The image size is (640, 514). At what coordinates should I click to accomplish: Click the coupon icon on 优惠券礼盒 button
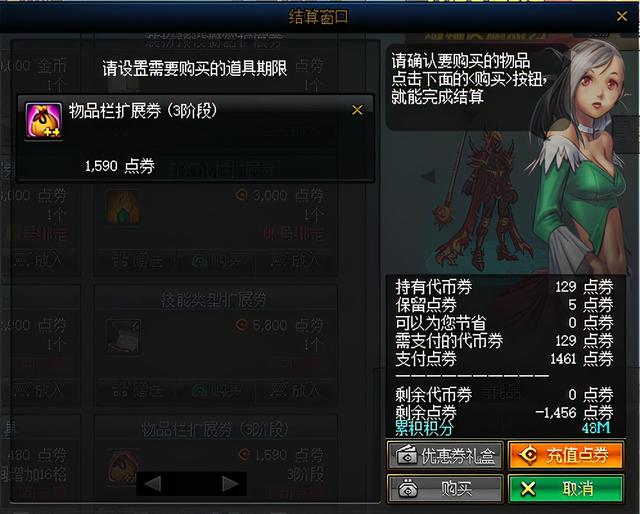click(407, 455)
